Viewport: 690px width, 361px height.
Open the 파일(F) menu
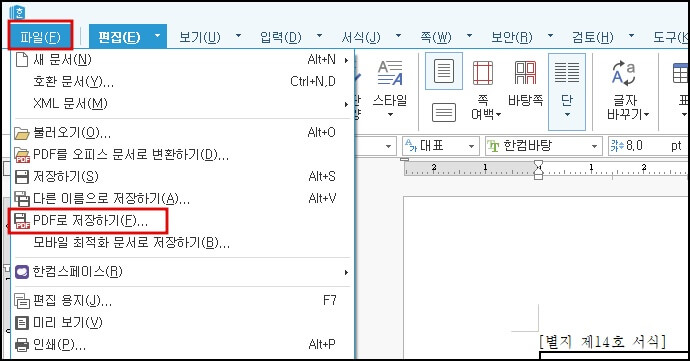(x=40, y=36)
